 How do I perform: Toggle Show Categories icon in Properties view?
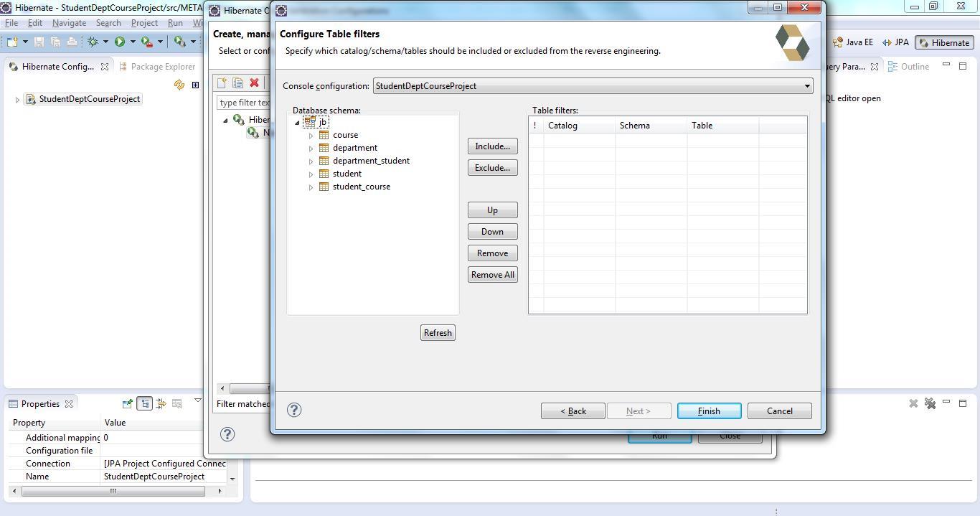coord(144,403)
